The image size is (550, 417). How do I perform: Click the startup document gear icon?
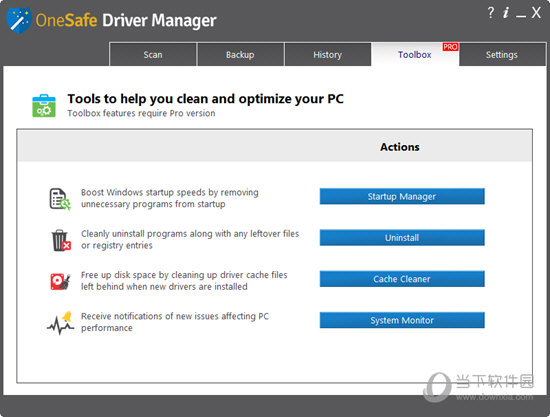click(x=60, y=199)
